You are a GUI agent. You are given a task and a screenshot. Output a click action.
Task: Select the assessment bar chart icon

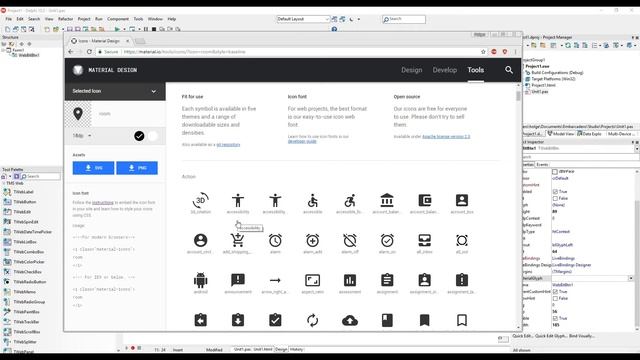(350, 280)
